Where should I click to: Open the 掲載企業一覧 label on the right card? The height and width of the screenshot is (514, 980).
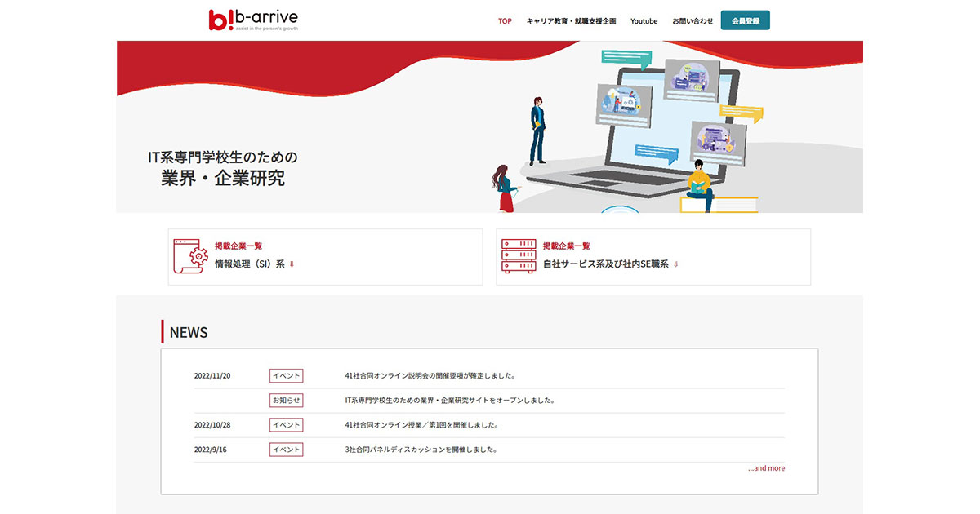(x=568, y=245)
